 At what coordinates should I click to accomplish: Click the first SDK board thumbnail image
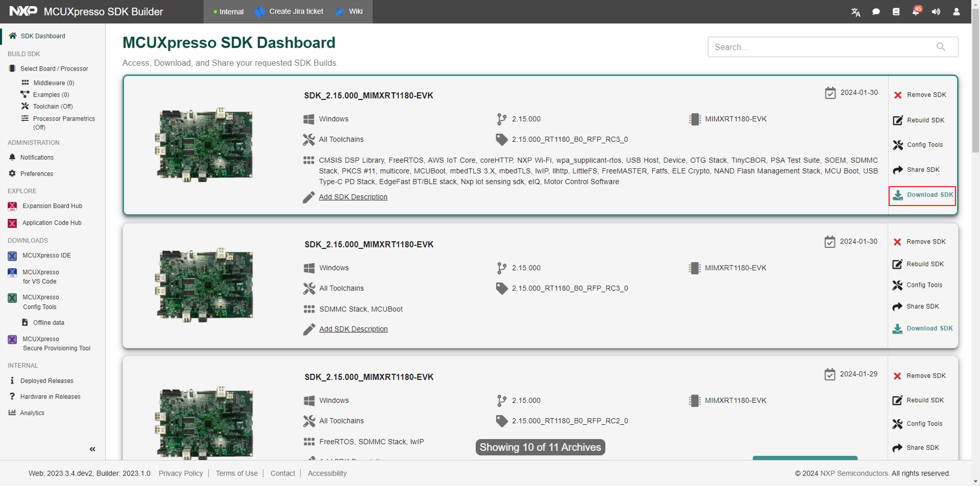pos(205,144)
